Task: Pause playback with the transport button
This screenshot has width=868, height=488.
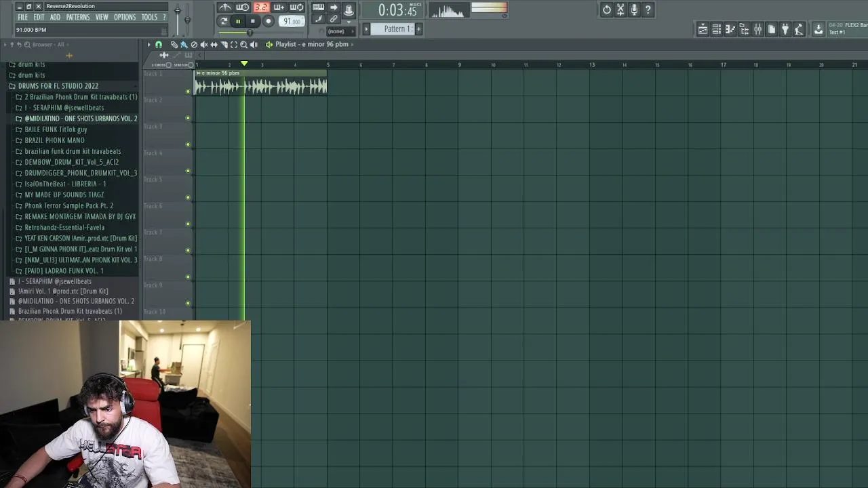Action: 238,22
